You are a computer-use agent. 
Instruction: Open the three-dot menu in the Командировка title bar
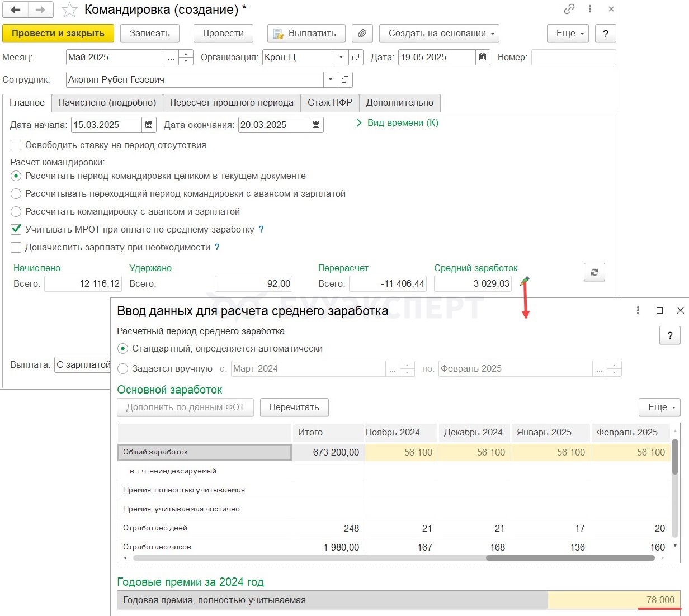pyautogui.click(x=590, y=10)
